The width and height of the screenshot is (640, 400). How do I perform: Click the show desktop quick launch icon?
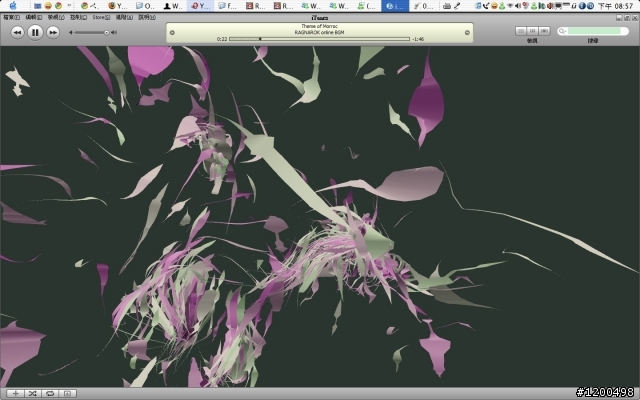tap(38, 6)
